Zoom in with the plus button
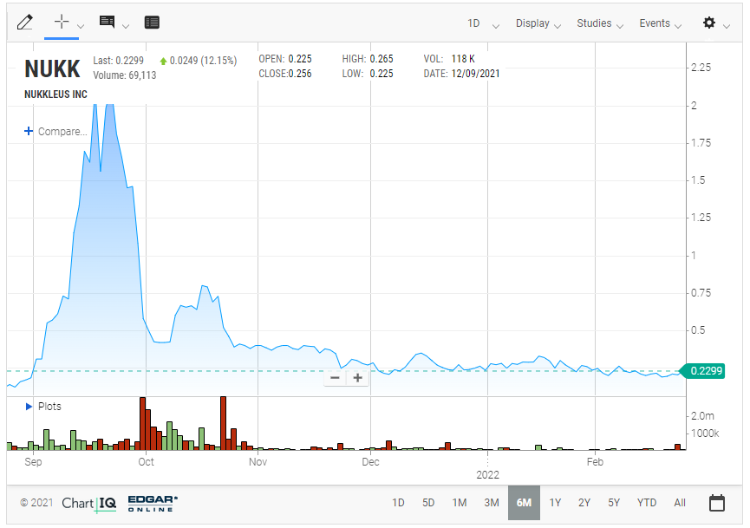This screenshot has width=750, height=528. (357, 378)
